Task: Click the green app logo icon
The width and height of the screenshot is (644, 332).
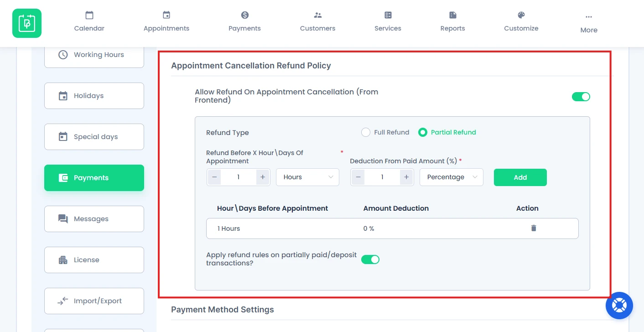Action: pos(27,23)
